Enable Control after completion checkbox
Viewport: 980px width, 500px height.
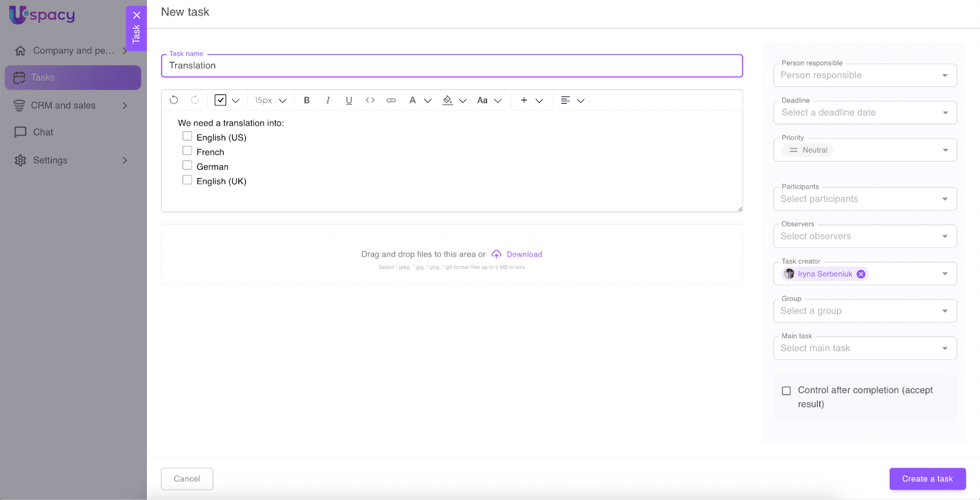786,391
